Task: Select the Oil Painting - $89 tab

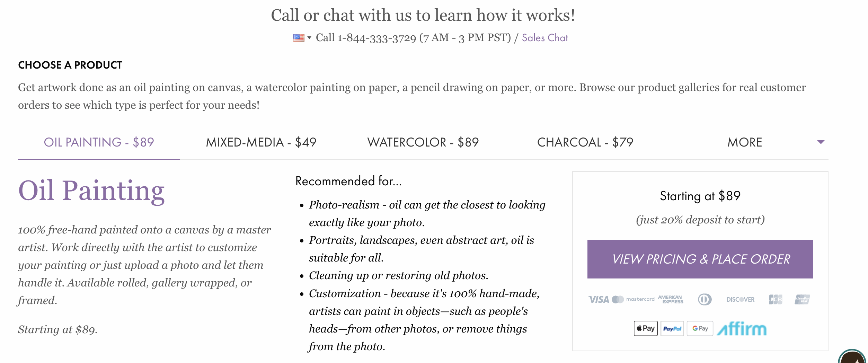Action: 99,142
